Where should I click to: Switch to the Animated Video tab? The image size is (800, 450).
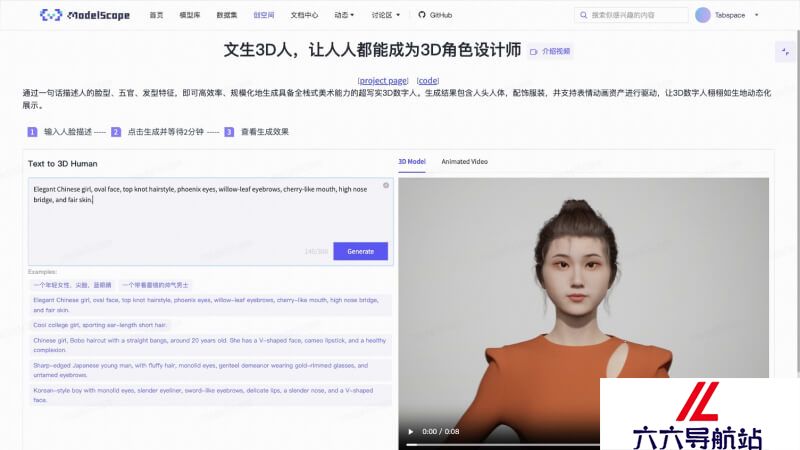[x=464, y=162]
